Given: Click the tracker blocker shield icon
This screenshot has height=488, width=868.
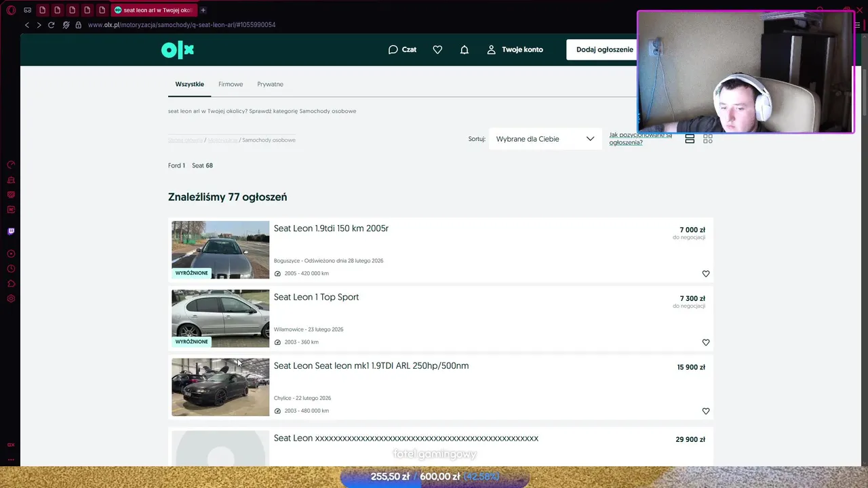Looking at the screenshot, I should point(66,25).
